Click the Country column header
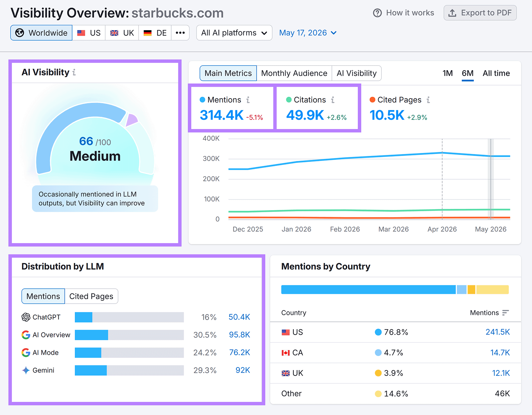Image resolution: width=532 pixels, height=415 pixels. (x=294, y=313)
